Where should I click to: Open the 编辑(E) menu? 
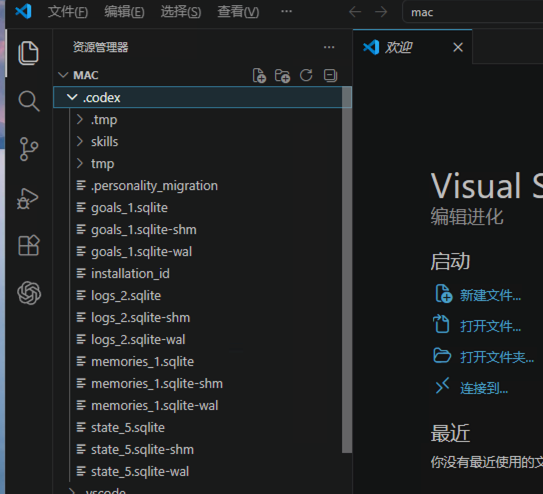(x=124, y=12)
